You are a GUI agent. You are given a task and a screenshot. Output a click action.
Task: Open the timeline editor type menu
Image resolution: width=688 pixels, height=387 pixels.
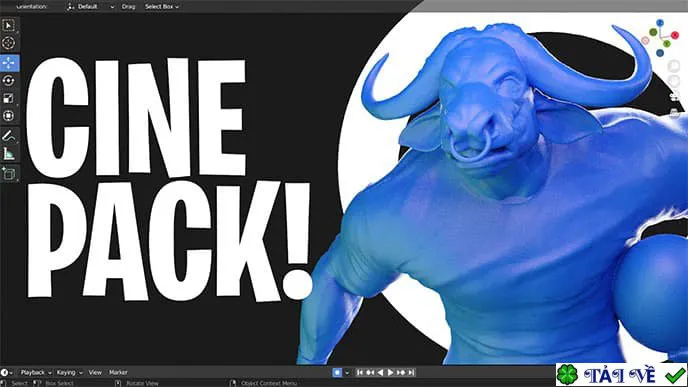[7, 373]
